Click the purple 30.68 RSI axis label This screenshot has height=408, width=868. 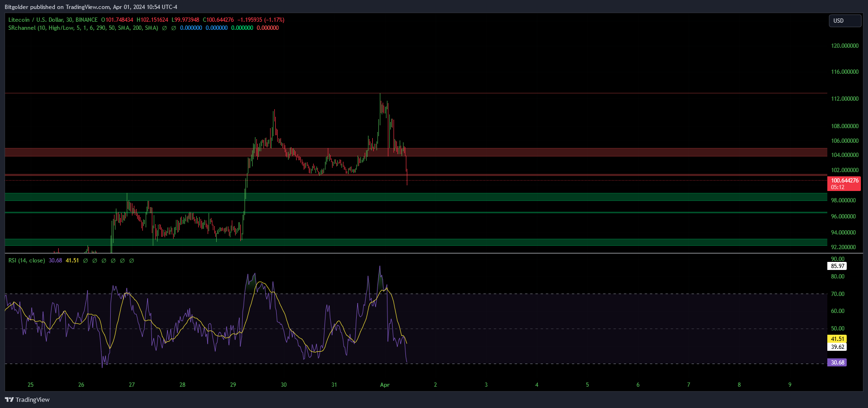tap(838, 363)
